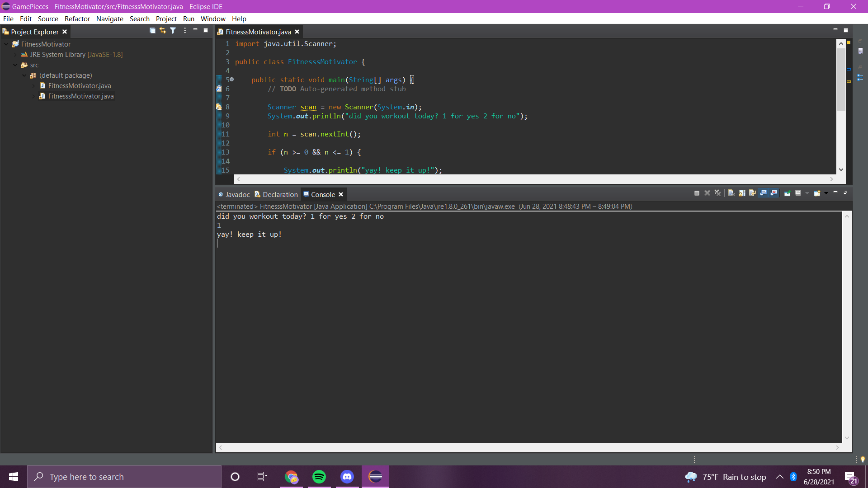The height and width of the screenshot is (488, 868).
Task: Toggle Link with Editor in Project Explorer
Action: pyautogui.click(x=163, y=31)
